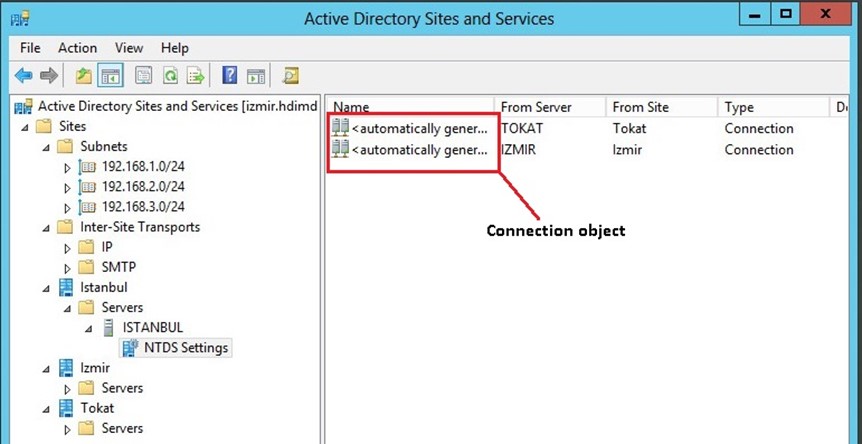
Task: Click the Izmir site icon
Action: click(66, 368)
